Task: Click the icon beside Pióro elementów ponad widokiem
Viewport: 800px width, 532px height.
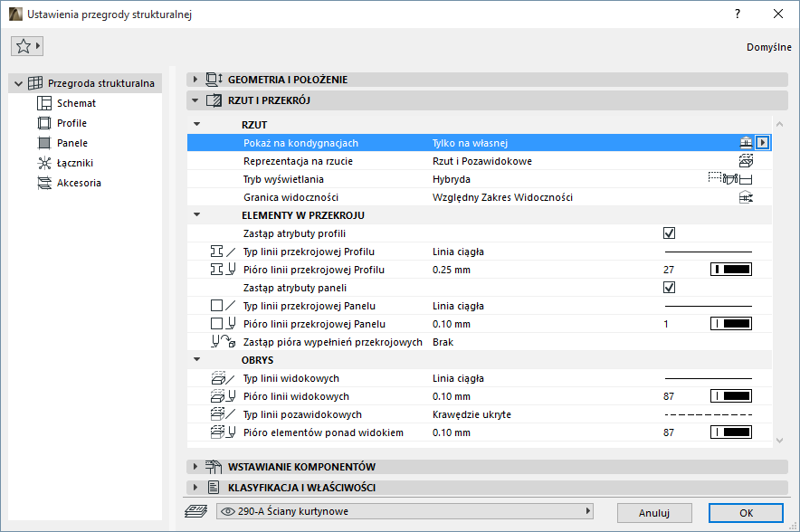Action: 223,432
